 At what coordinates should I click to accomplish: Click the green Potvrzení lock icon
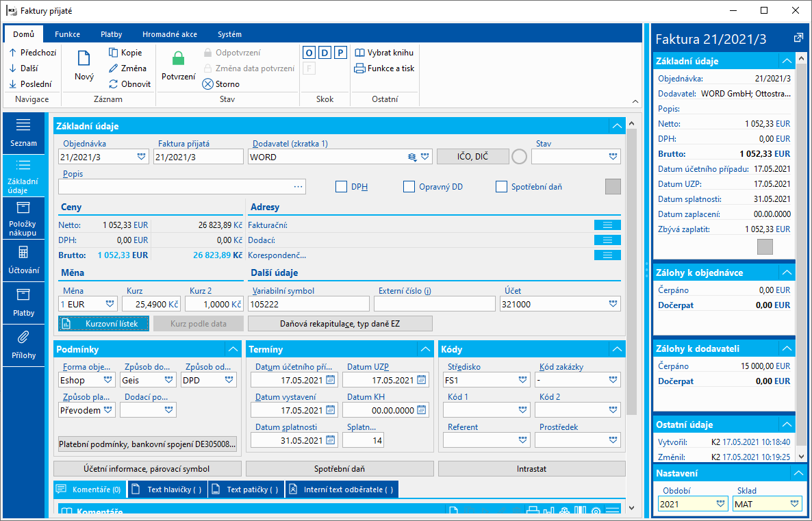coord(178,58)
